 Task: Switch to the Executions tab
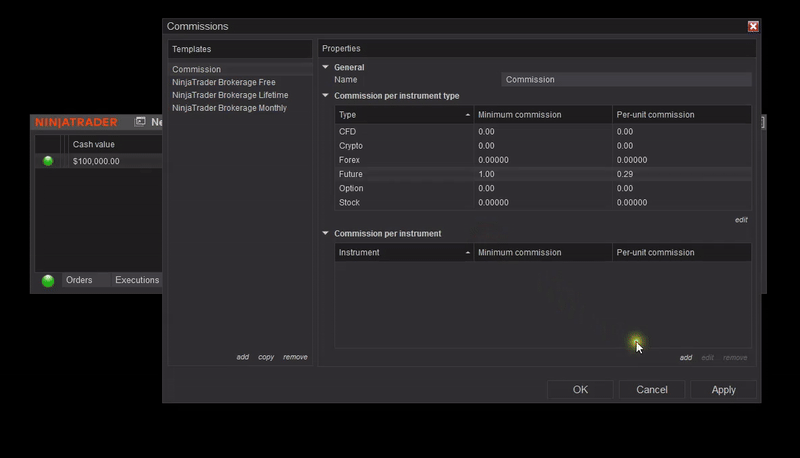[x=137, y=281]
